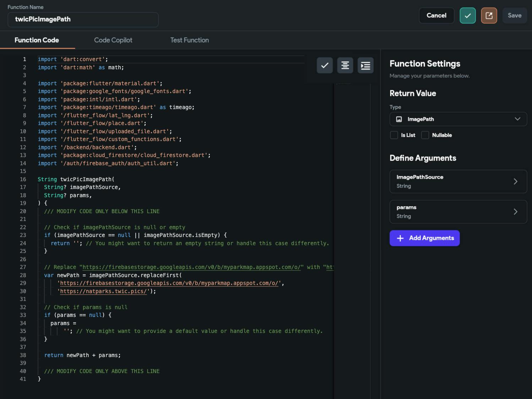Focus the Function Name text field
Viewport: 532px width, 399px height.
coord(83,20)
